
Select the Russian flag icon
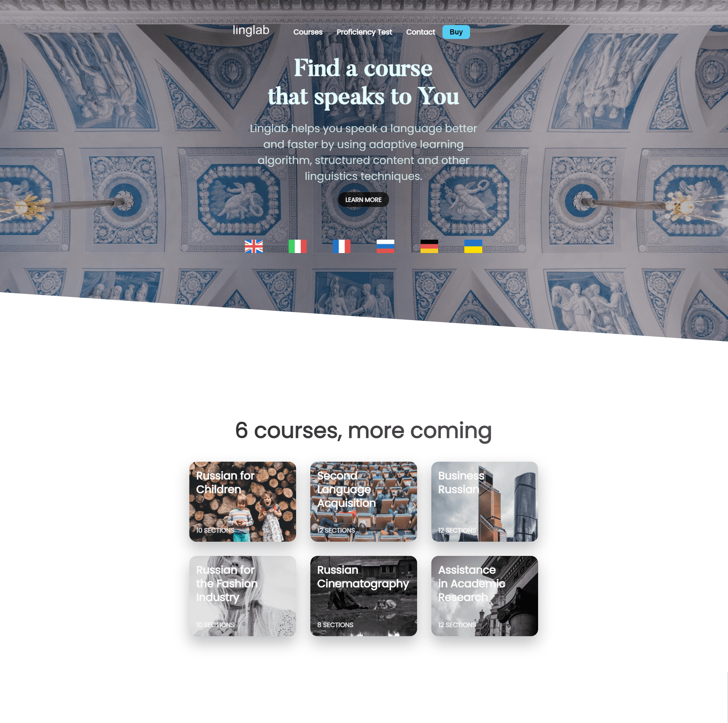[385, 246]
